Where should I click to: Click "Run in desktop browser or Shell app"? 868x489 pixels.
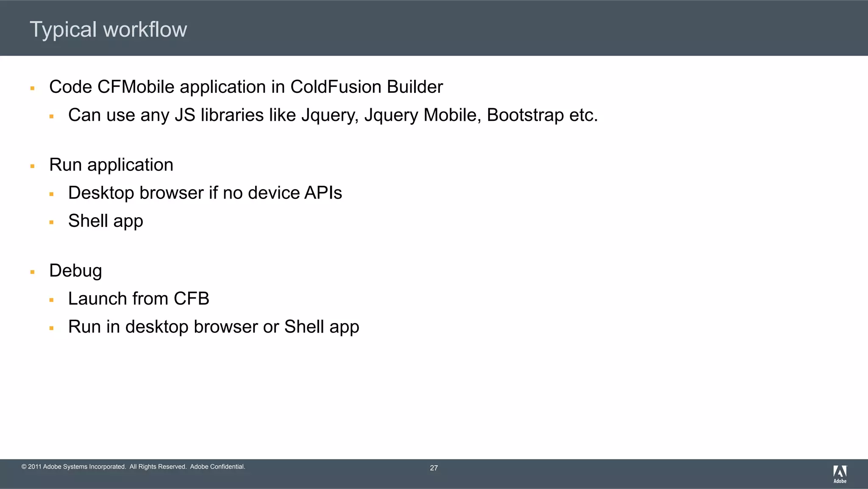tap(214, 327)
